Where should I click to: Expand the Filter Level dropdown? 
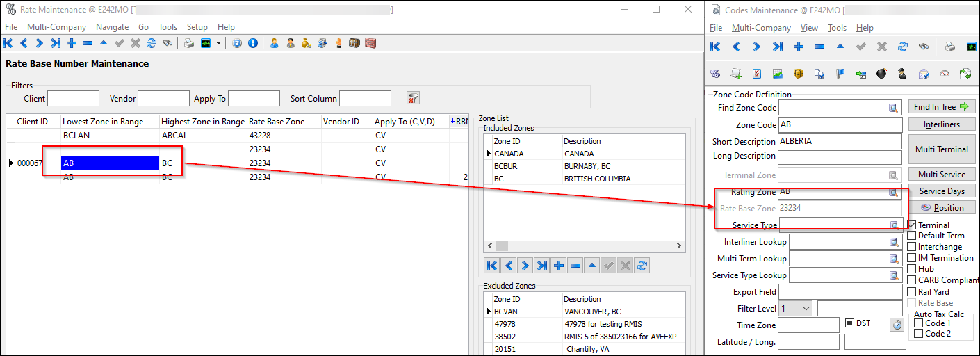(806, 308)
